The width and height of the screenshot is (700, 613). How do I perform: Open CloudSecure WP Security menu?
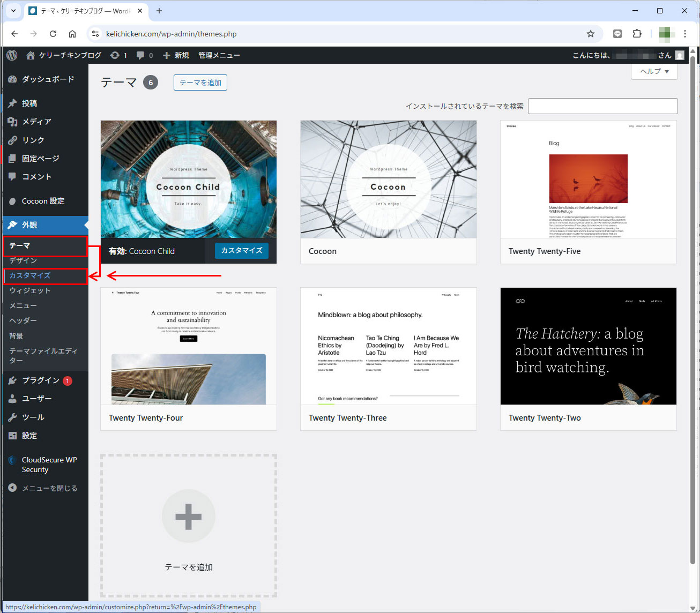click(46, 465)
